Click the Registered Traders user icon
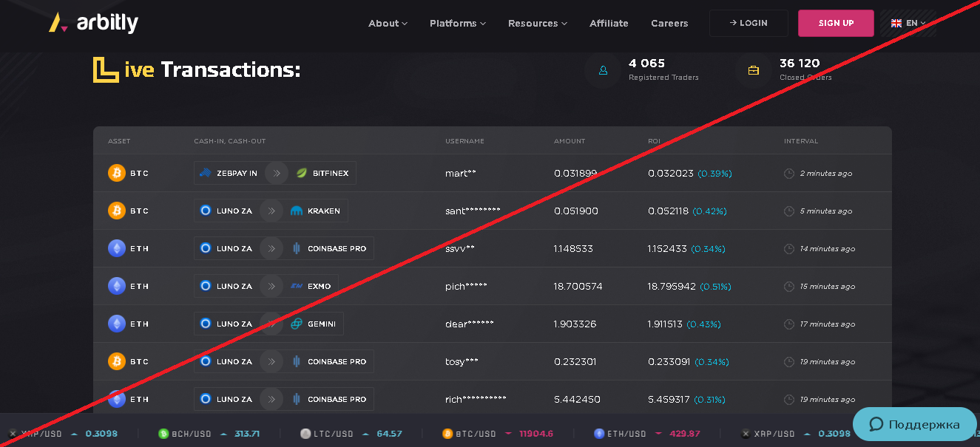980x447 pixels. [603, 71]
